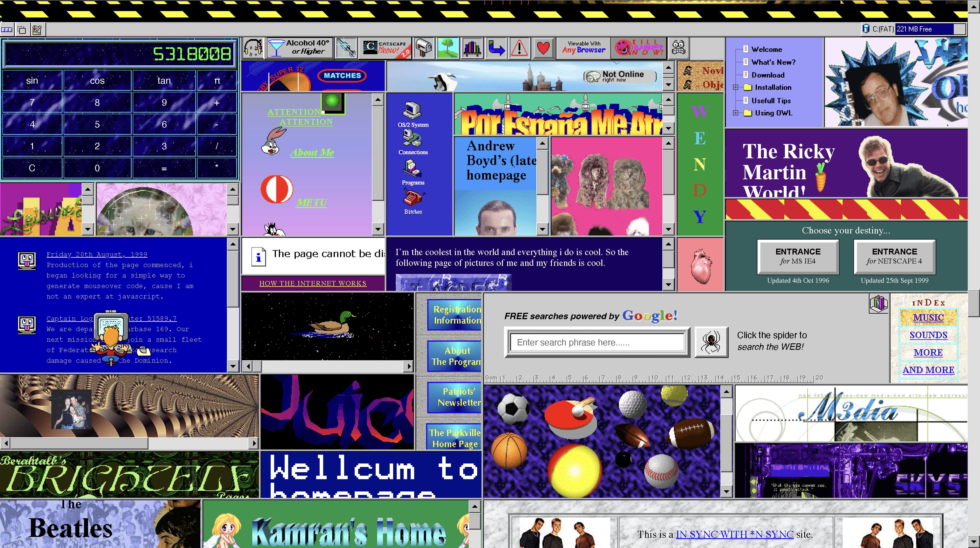
Task: Click the red heart toolbar icon
Action: coord(543,48)
